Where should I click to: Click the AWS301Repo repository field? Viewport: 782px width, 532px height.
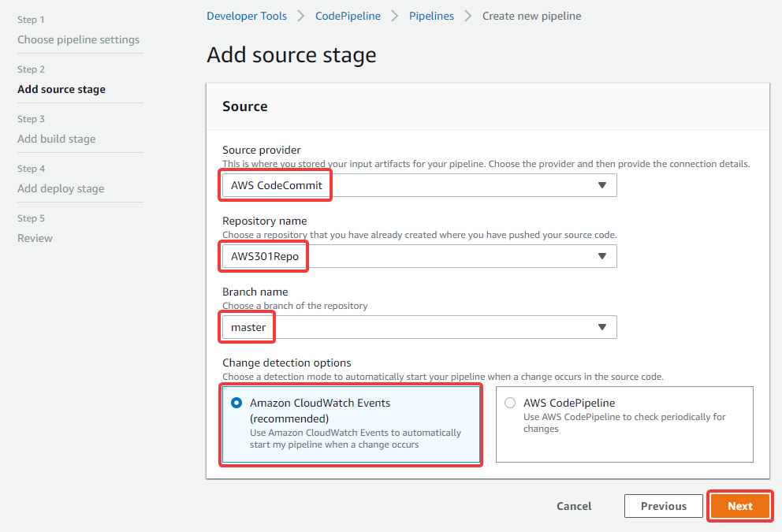coord(419,256)
